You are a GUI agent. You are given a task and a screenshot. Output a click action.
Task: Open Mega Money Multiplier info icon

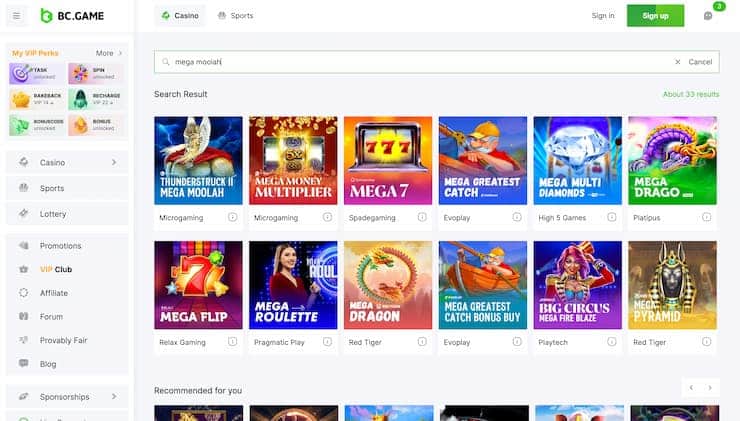point(328,217)
